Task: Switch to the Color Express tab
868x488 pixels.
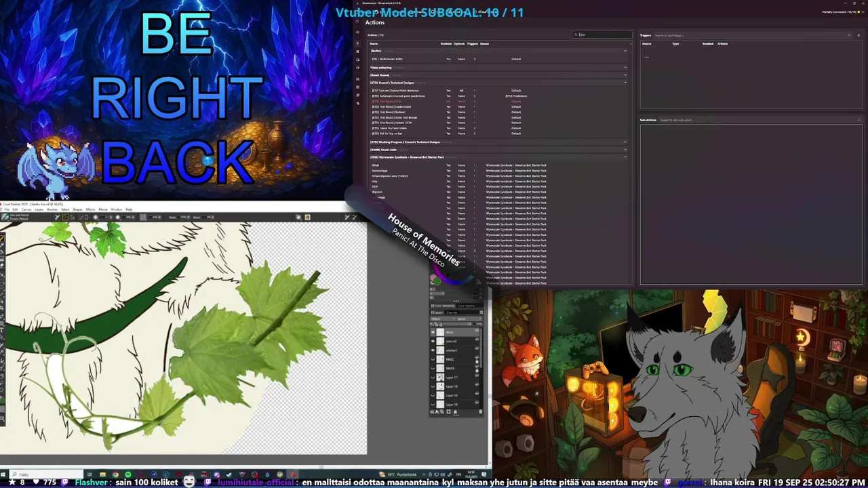Action: tap(466, 306)
